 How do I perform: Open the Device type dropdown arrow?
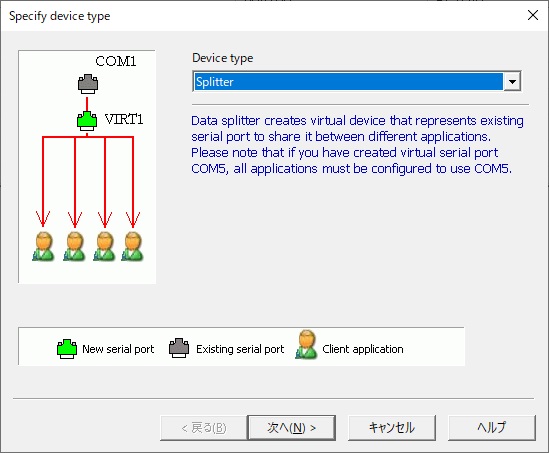(512, 82)
